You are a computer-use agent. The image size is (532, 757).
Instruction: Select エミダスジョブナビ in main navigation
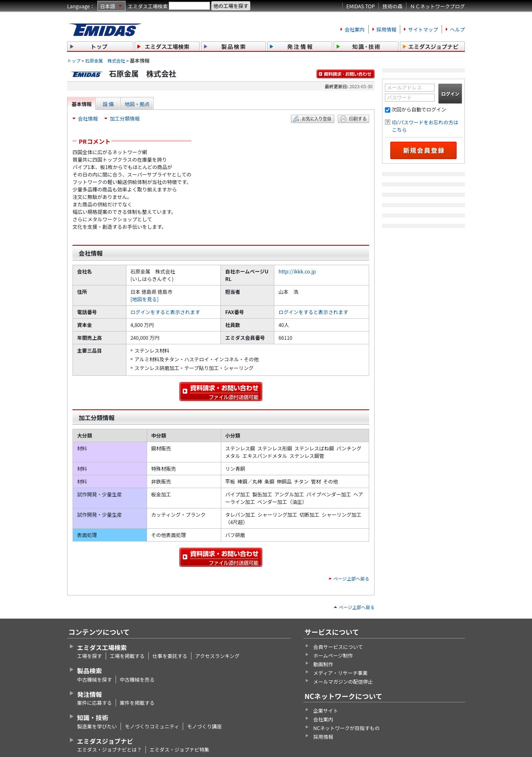[x=432, y=46]
